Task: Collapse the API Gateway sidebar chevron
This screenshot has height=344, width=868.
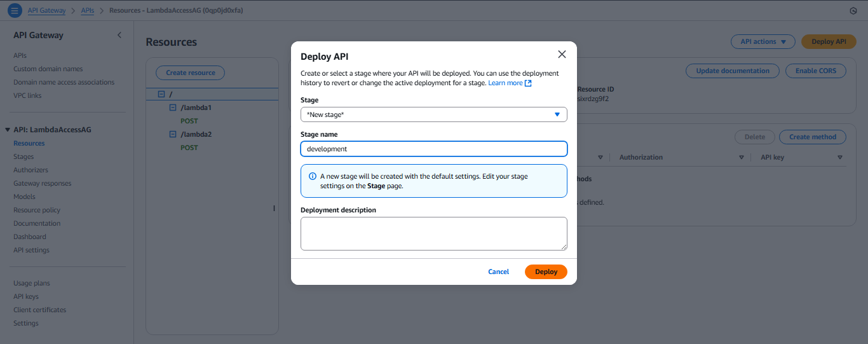Action: [119, 36]
